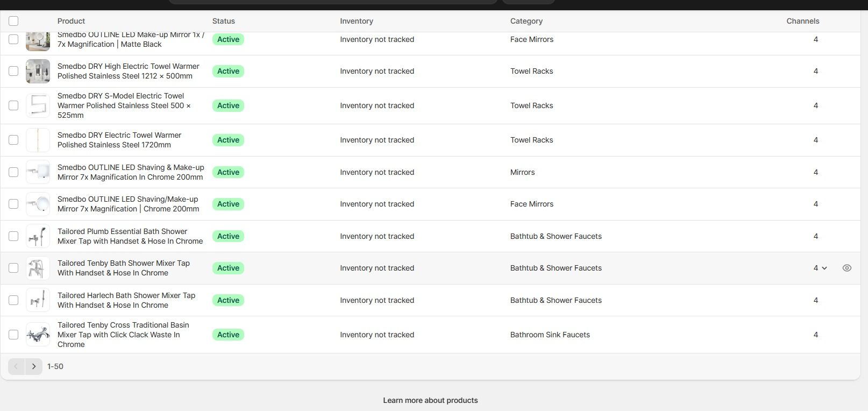Open Smedbo DRY High Electric Towel Warmer product
This screenshot has height=411, width=868.
[129, 71]
